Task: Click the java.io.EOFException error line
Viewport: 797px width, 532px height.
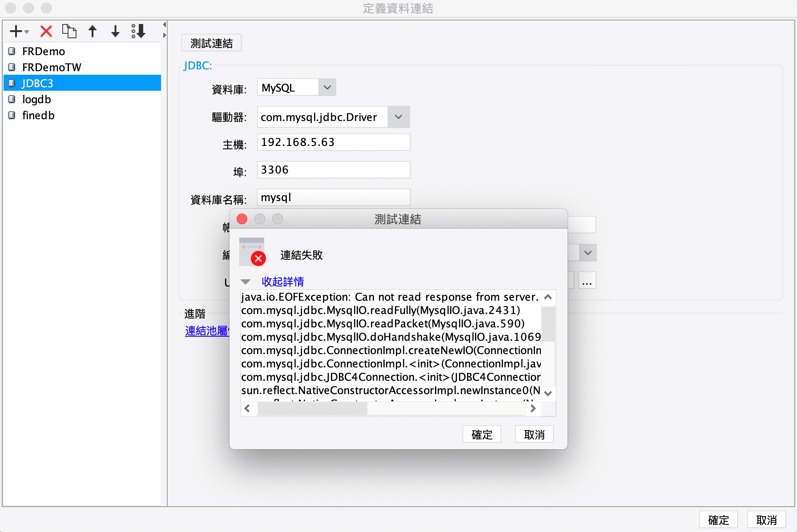Action: pyautogui.click(x=390, y=297)
